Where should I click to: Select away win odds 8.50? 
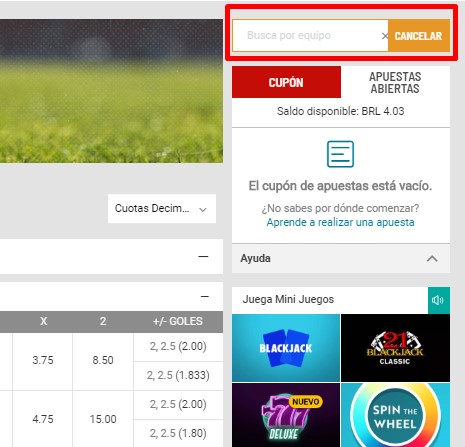point(103,360)
